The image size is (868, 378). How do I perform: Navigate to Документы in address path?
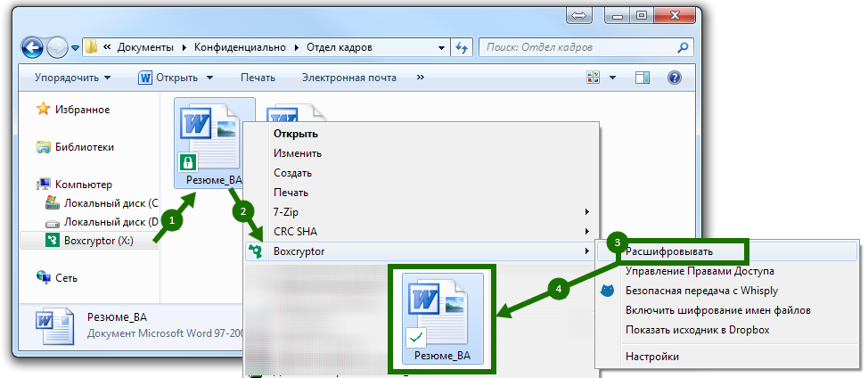click(145, 47)
